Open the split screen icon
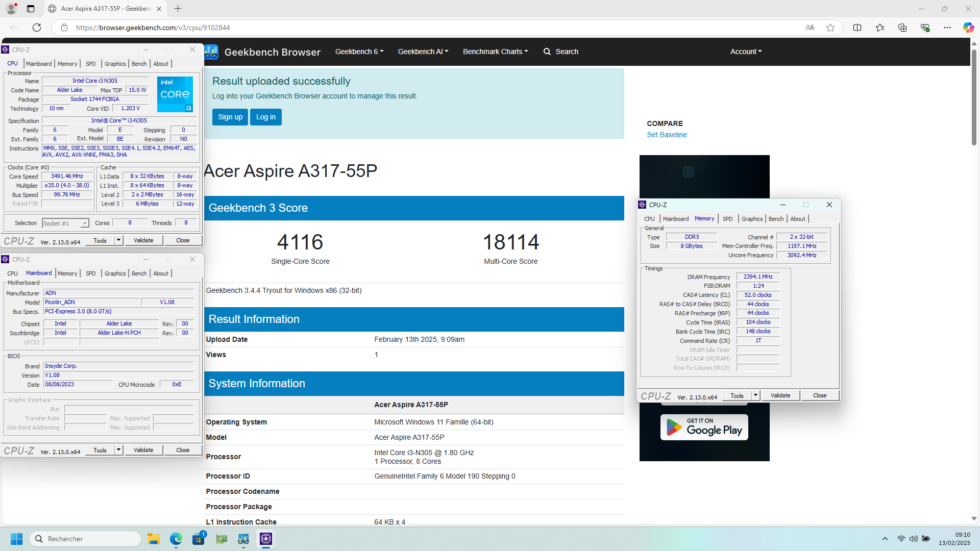The height and width of the screenshot is (551, 980). click(857, 28)
